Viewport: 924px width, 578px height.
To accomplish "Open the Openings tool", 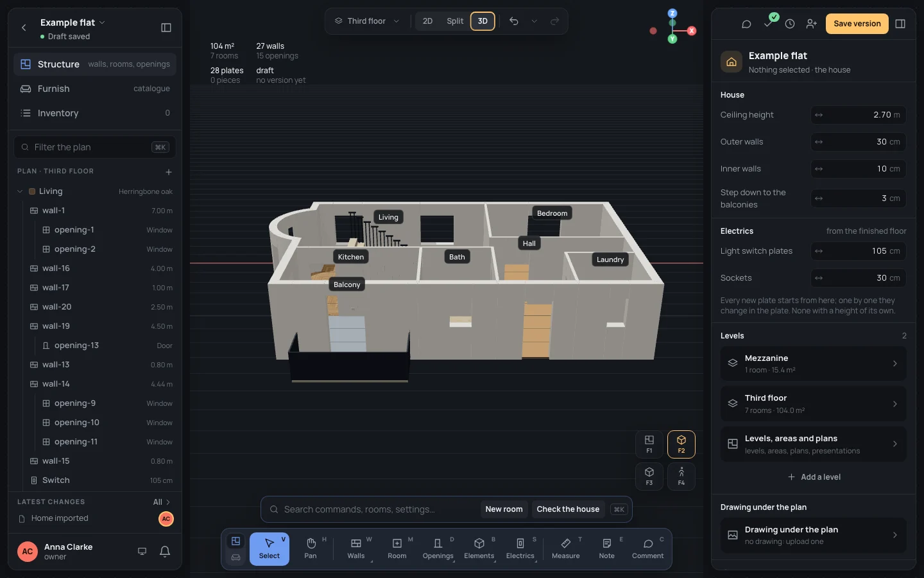I will (438, 549).
